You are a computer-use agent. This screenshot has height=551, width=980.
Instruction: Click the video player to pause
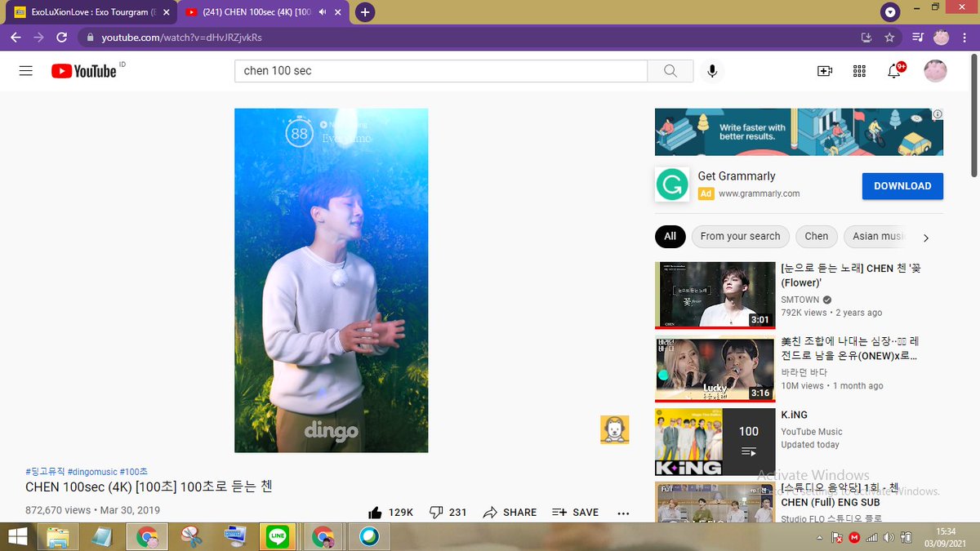pos(331,280)
